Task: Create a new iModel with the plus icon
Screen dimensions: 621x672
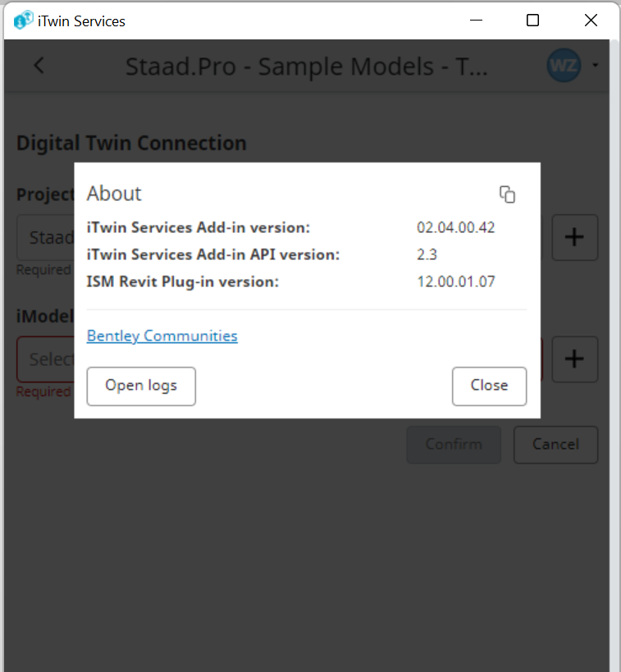Action: coord(575,359)
